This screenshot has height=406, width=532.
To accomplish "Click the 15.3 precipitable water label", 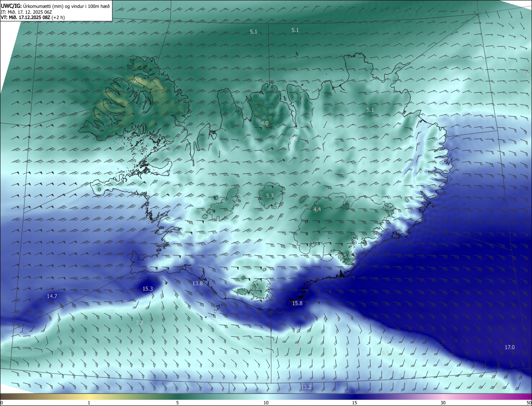I will 148,289.
